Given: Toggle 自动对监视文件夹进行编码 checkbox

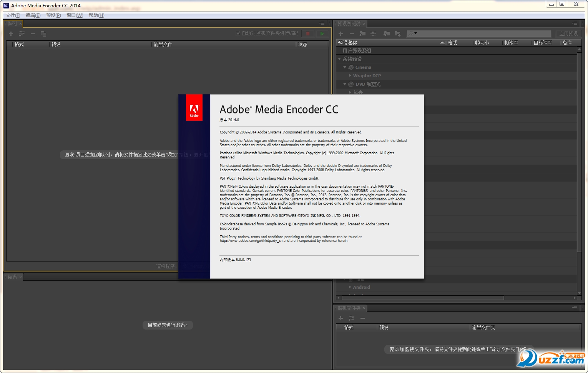Looking at the screenshot, I should click(238, 33).
